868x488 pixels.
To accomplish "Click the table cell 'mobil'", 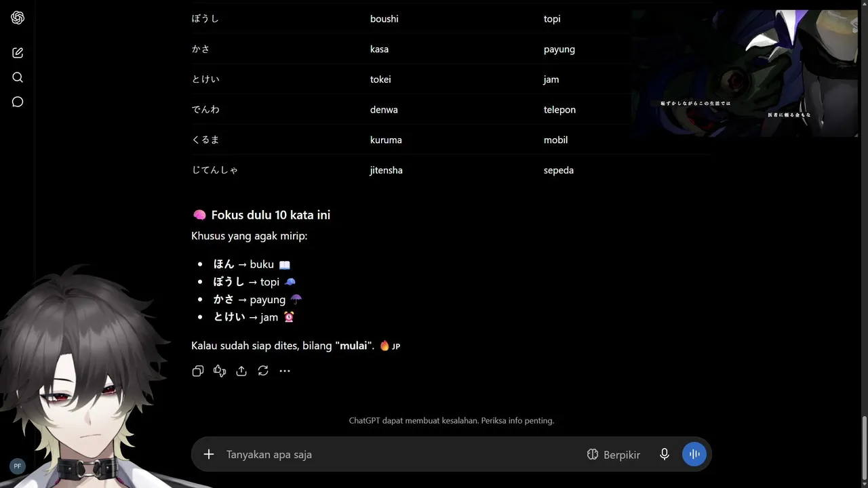I will coord(555,140).
